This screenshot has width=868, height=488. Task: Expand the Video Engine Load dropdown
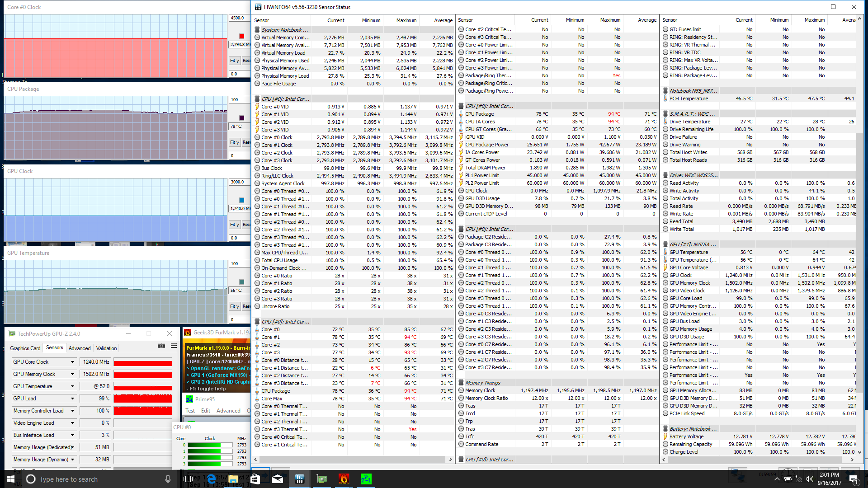tap(72, 423)
